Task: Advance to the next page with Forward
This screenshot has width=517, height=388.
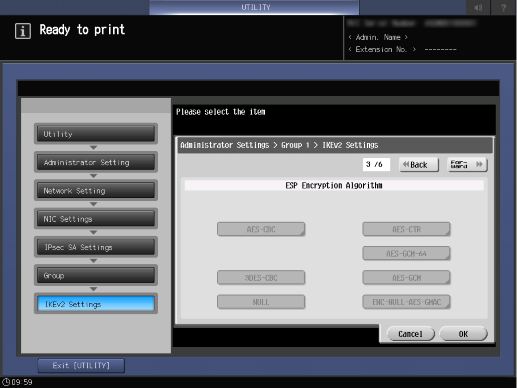Action: (467, 165)
